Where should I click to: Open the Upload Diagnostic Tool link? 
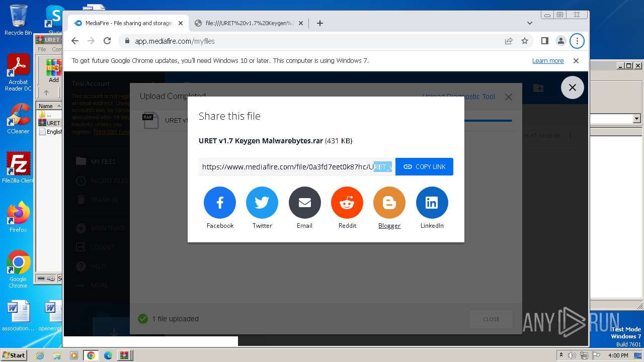(x=459, y=97)
